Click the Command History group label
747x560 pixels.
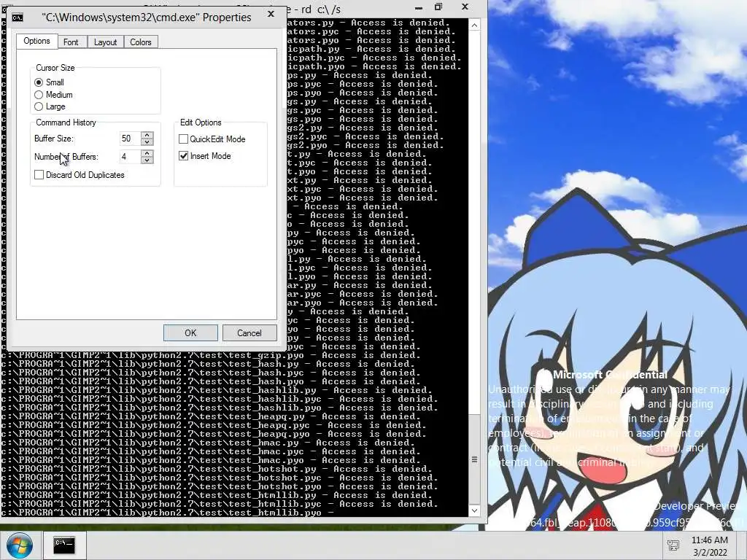(x=66, y=122)
